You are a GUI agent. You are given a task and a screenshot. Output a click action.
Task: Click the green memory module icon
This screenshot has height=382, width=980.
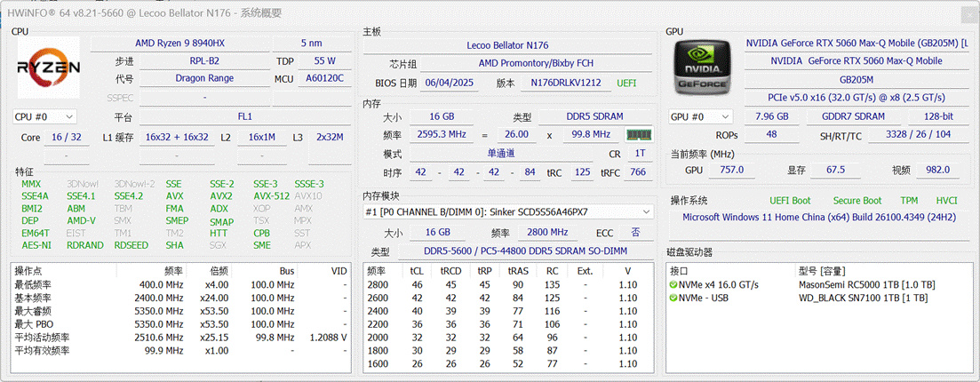[639, 134]
